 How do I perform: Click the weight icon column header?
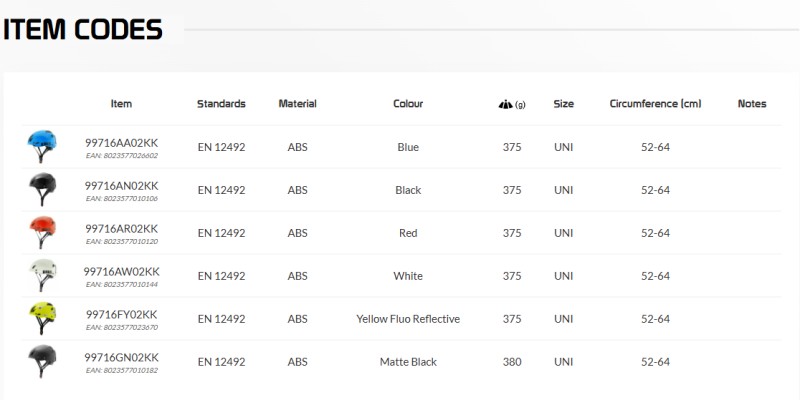point(512,104)
